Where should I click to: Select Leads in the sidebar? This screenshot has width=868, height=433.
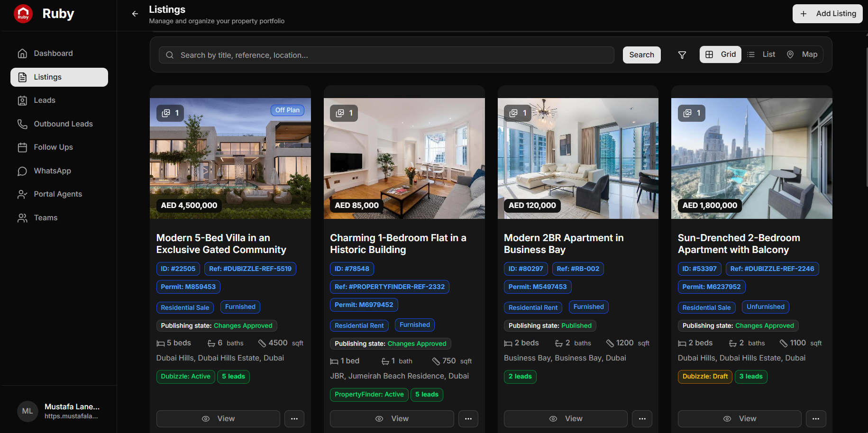(x=45, y=100)
